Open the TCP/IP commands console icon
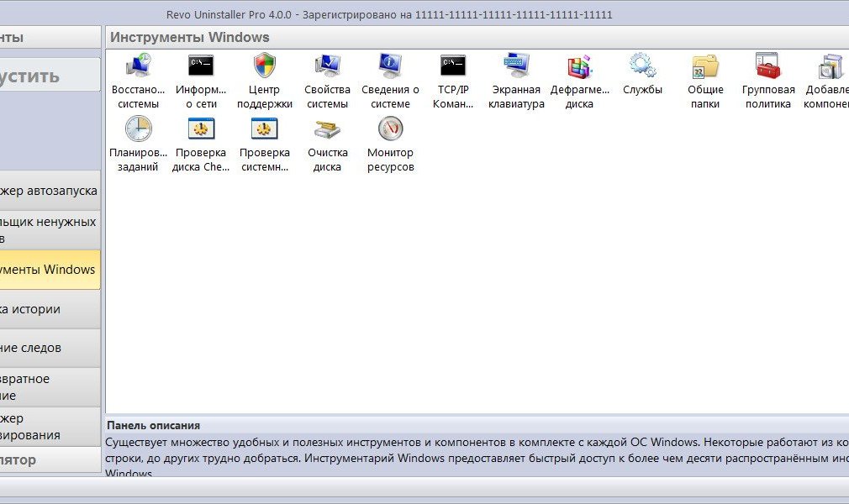This screenshot has height=504, width=849. click(453, 66)
